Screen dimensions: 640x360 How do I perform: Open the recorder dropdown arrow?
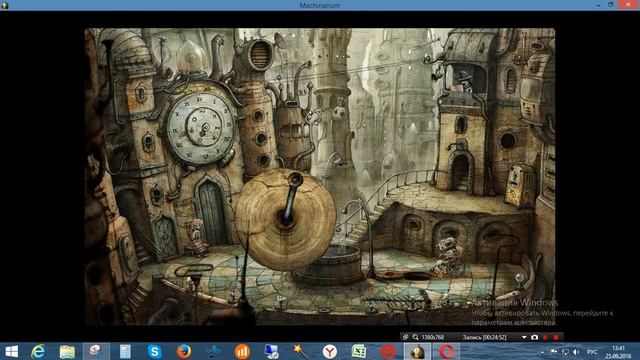point(524,338)
